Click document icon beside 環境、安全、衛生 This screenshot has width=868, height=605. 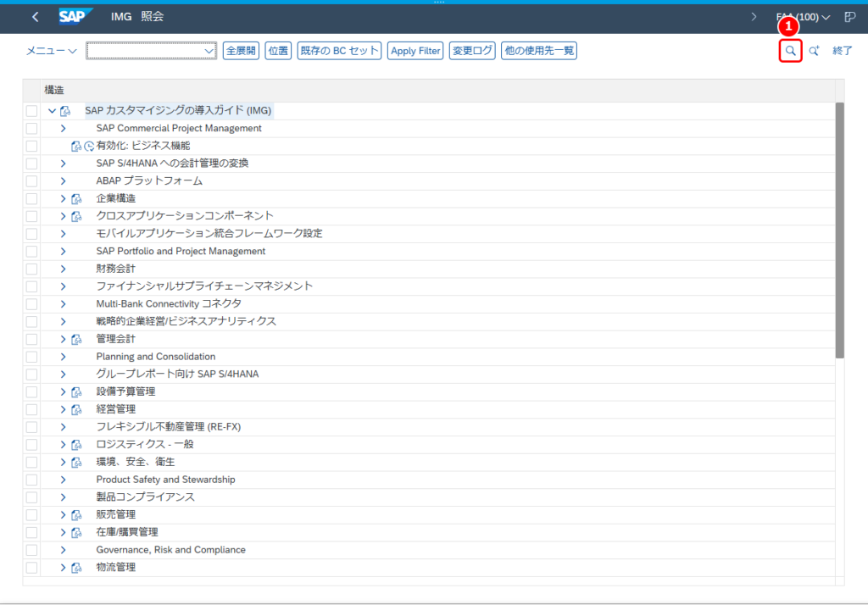tap(76, 462)
